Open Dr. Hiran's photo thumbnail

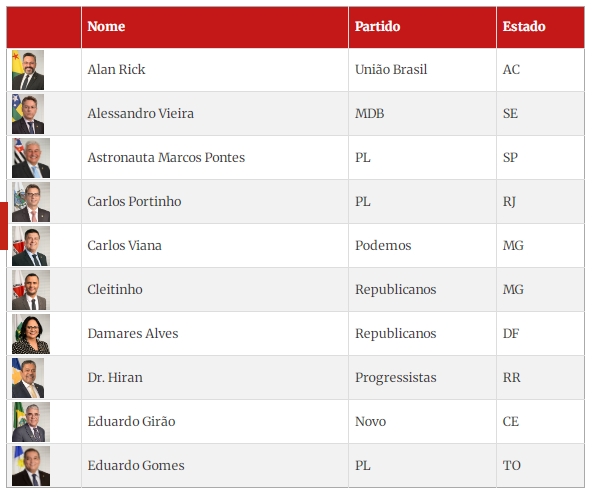(x=28, y=378)
